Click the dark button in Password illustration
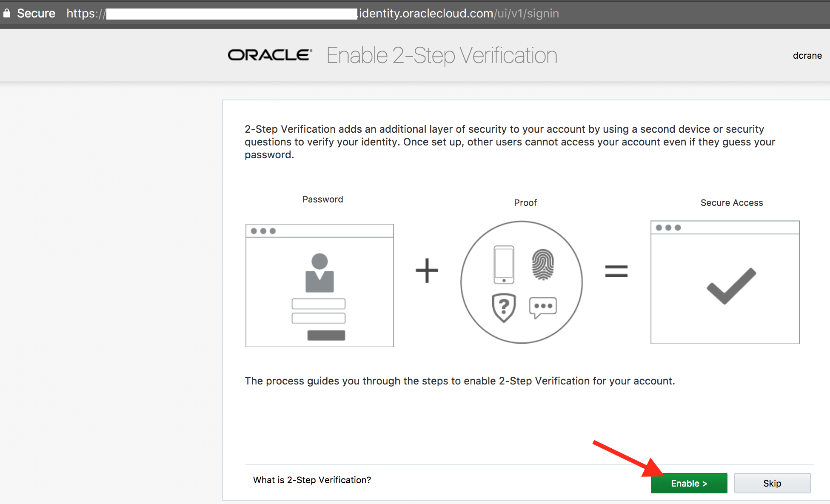 [326, 335]
